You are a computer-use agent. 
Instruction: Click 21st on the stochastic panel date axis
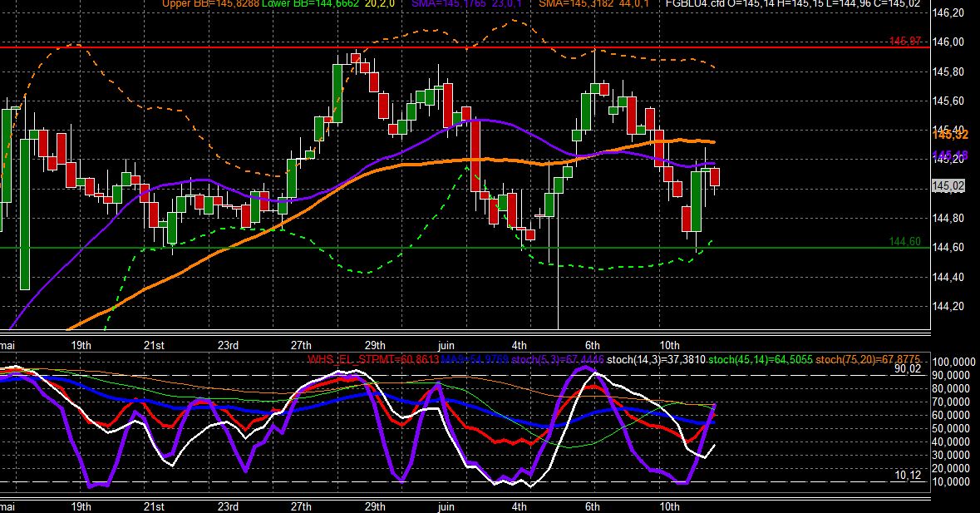[154, 506]
